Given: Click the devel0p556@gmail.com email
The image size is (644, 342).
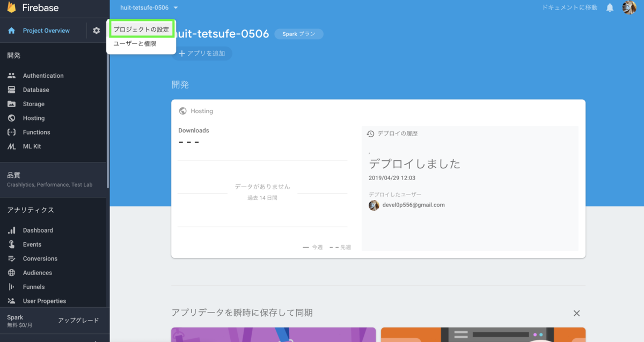Looking at the screenshot, I should coord(413,205).
